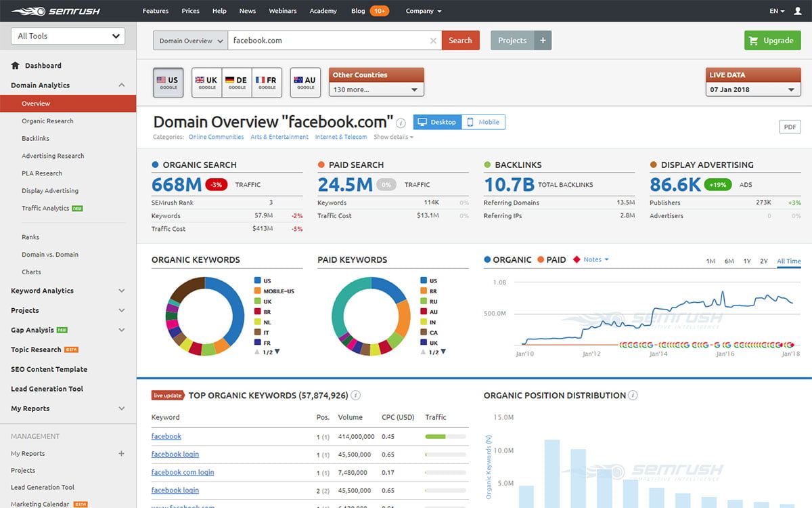Click the Dashboard home icon
This screenshot has width=812, height=508.
tap(16, 66)
